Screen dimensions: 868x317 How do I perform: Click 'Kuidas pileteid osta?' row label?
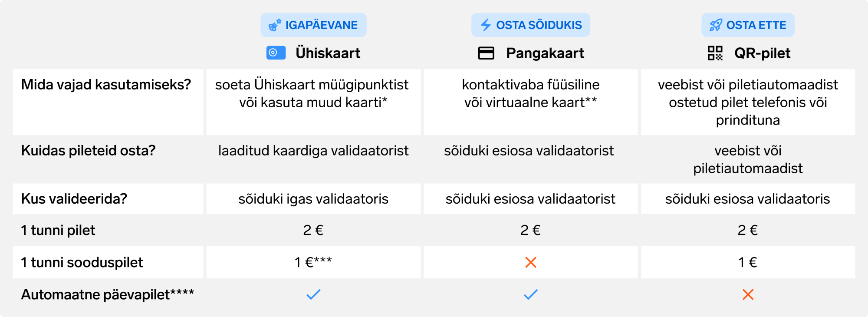tap(88, 151)
